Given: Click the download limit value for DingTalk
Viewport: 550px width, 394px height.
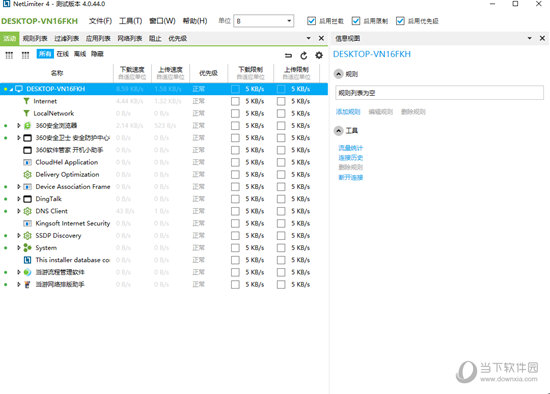Looking at the screenshot, I should click(255, 199).
